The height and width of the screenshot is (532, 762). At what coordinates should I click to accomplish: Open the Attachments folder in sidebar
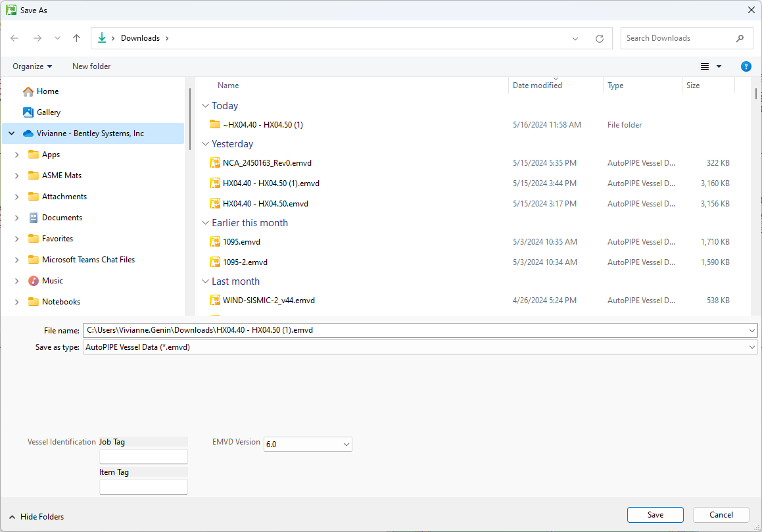(64, 197)
